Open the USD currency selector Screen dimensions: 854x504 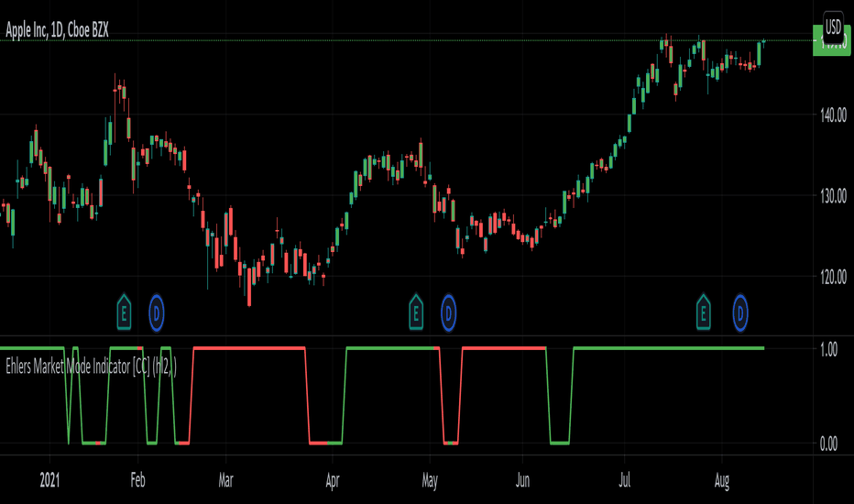[x=833, y=27]
